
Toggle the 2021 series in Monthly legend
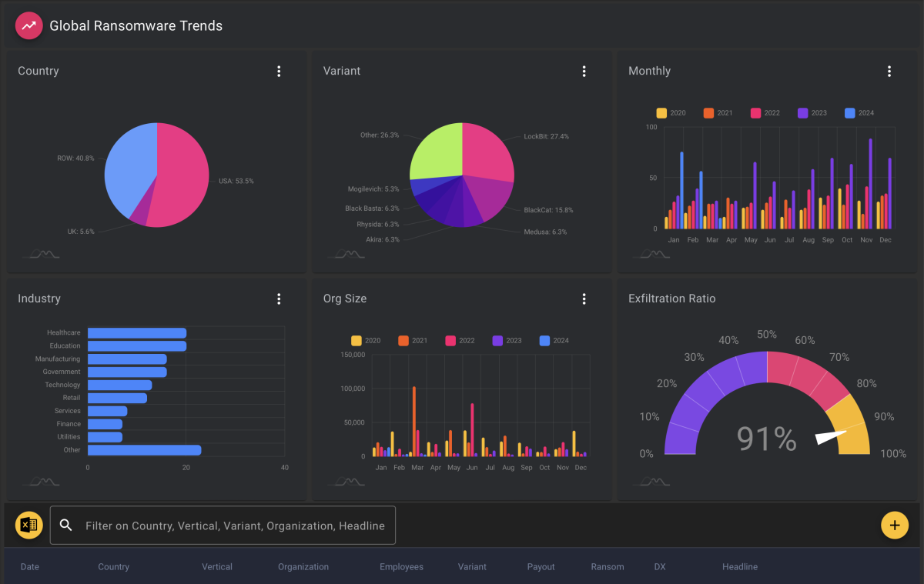718,113
